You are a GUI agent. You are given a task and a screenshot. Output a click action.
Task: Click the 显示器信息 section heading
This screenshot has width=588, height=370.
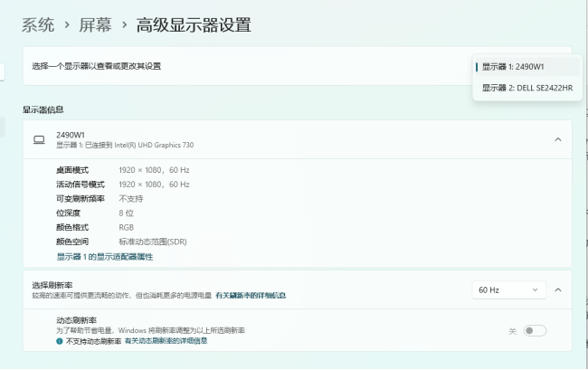coord(43,109)
